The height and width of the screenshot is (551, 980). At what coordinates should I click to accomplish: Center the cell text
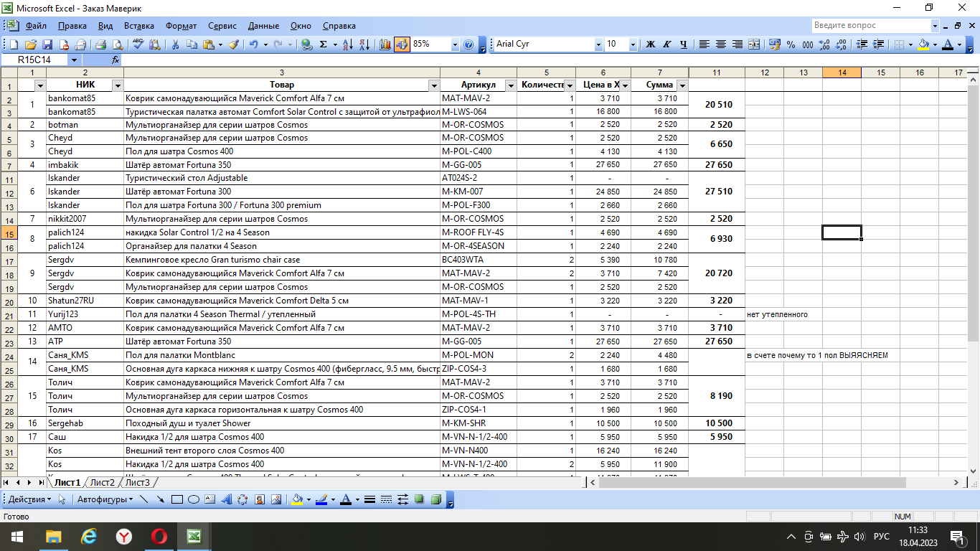click(x=721, y=44)
